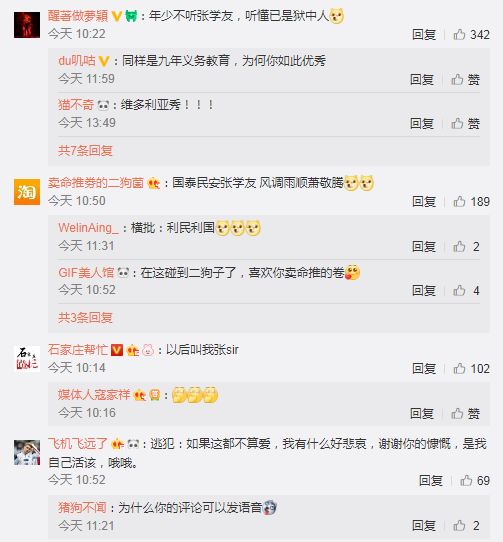503x542 pixels.
Task: Like the comment with 342 likes
Action: pos(472,35)
